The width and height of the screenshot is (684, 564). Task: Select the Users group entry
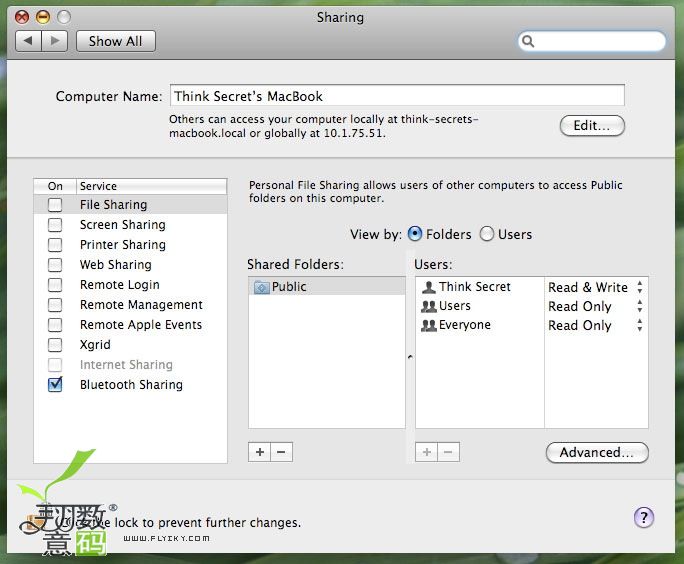480,306
